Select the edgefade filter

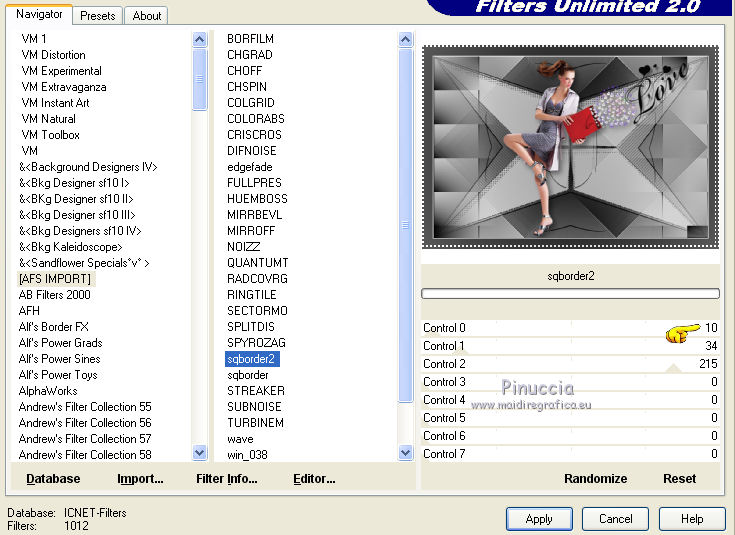pyautogui.click(x=249, y=166)
